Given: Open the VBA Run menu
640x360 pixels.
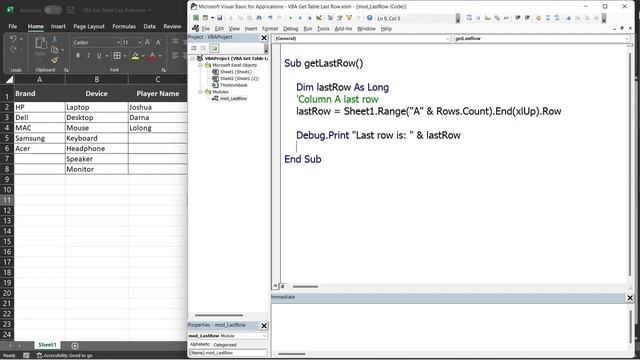Looking at the screenshot, I should (x=308, y=29).
